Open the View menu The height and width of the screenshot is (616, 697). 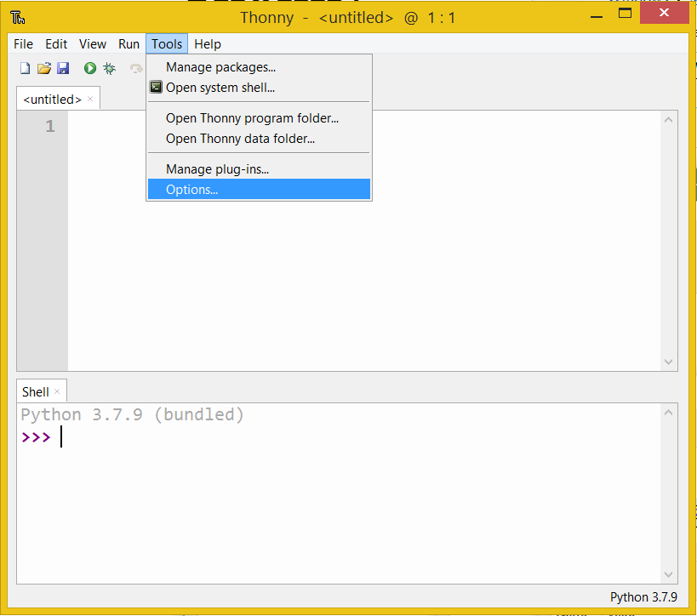pyautogui.click(x=93, y=44)
